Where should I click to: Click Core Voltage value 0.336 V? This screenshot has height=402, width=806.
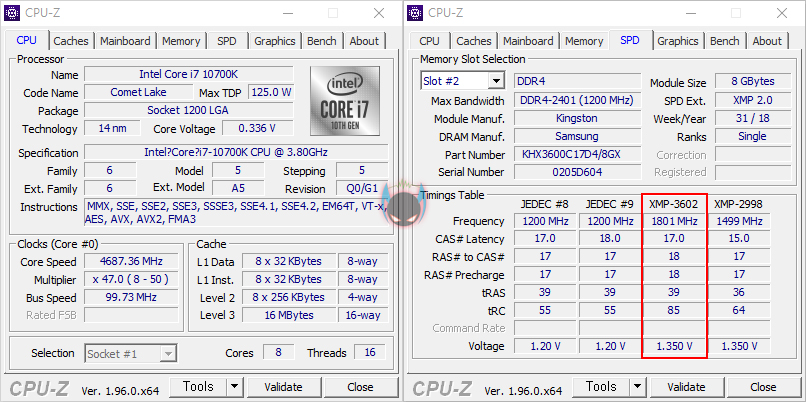(258, 128)
